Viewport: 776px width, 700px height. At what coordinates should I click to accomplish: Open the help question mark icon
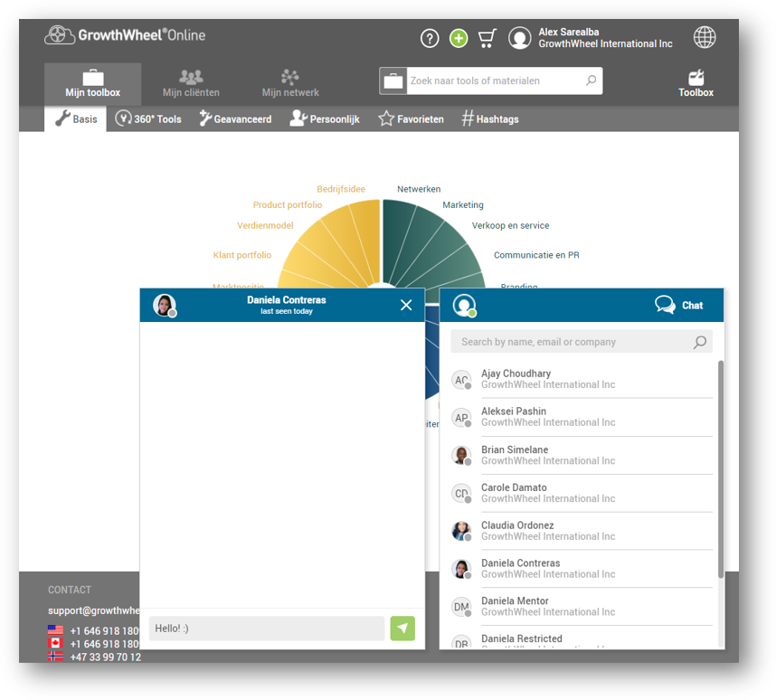click(x=430, y=38)
